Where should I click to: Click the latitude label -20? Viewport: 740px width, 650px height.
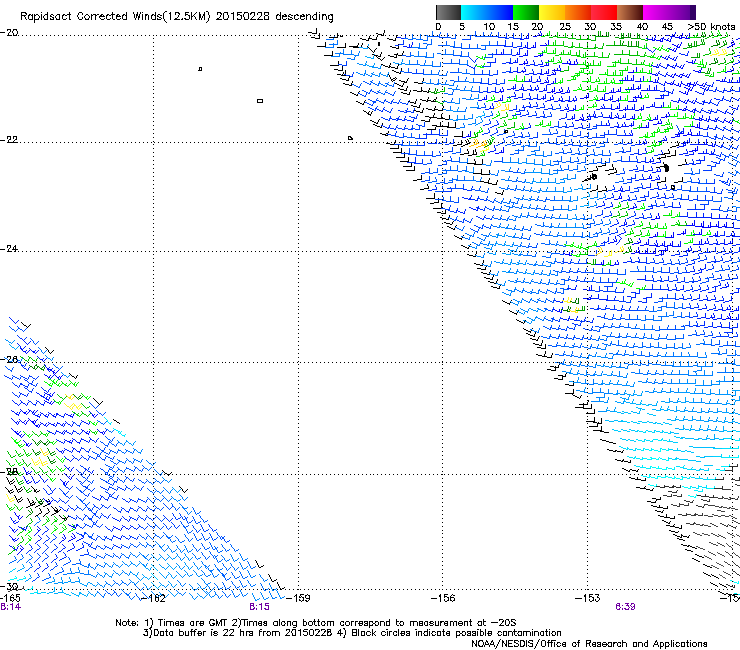[9, 33]
